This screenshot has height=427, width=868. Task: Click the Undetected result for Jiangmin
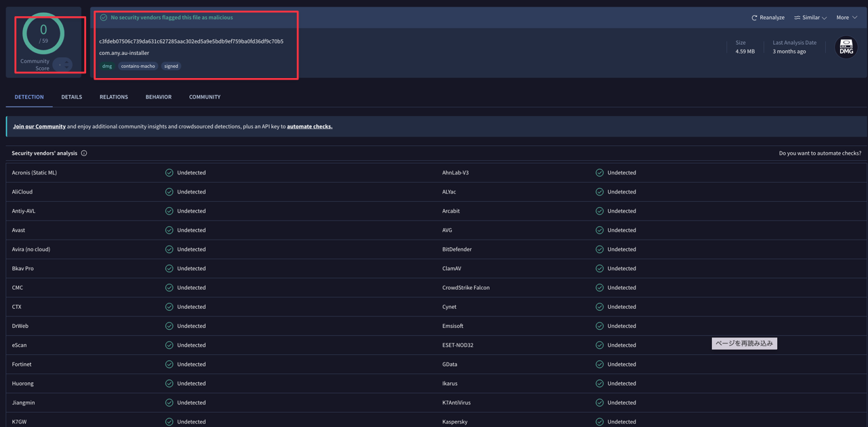tap(191, 403)
